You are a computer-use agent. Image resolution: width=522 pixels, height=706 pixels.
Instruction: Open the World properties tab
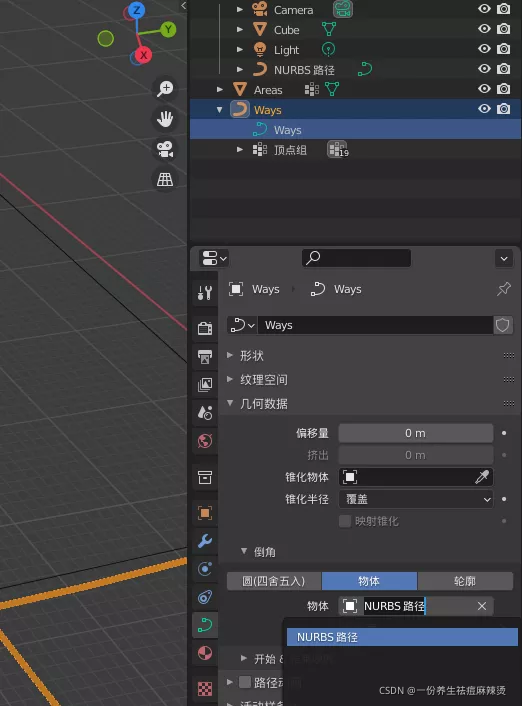(205, 441)
